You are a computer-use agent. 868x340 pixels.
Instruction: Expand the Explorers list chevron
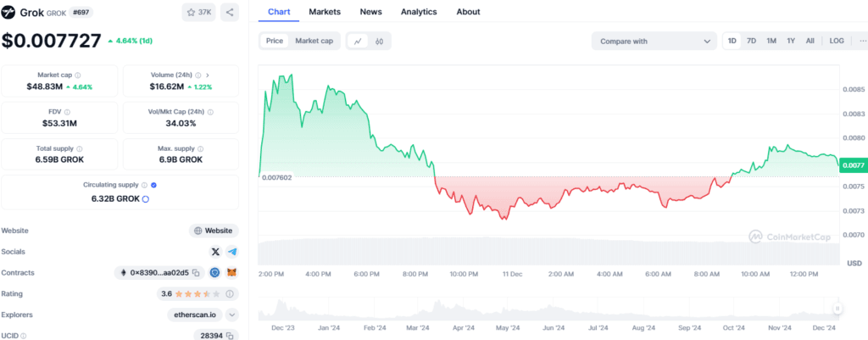coord(232,315)
